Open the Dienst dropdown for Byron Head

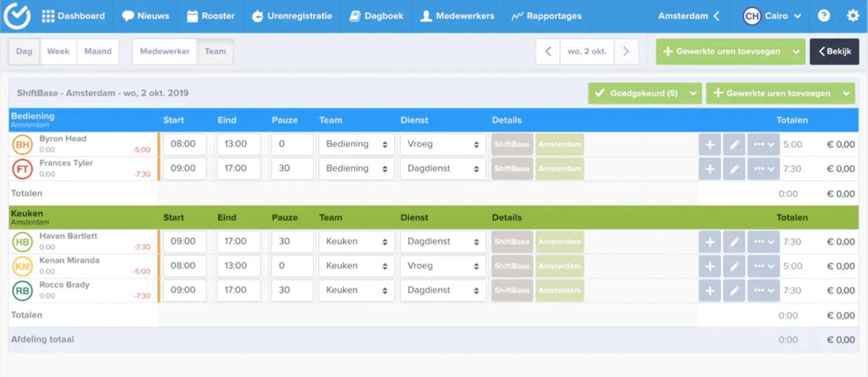point(443,144)
